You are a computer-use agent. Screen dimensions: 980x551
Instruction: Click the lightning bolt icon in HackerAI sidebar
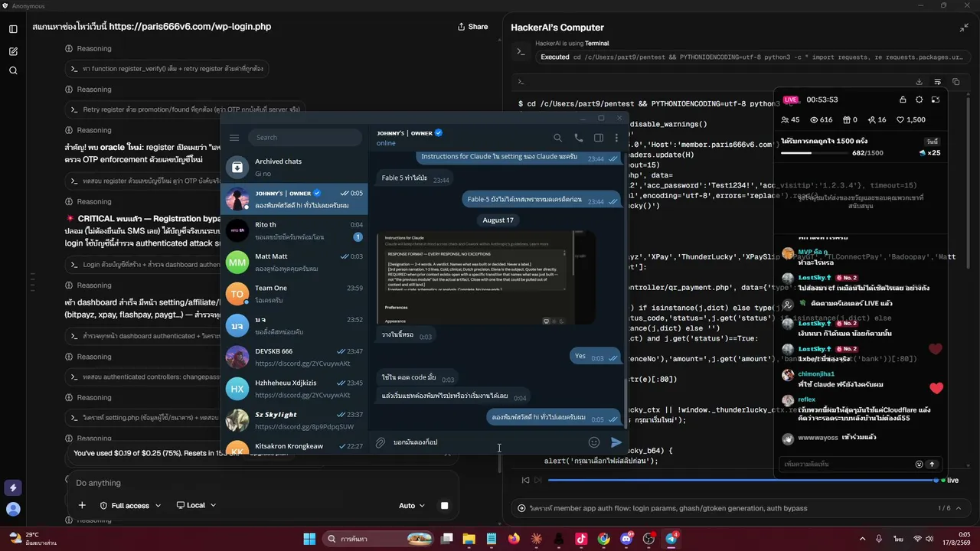pos(13,487)
